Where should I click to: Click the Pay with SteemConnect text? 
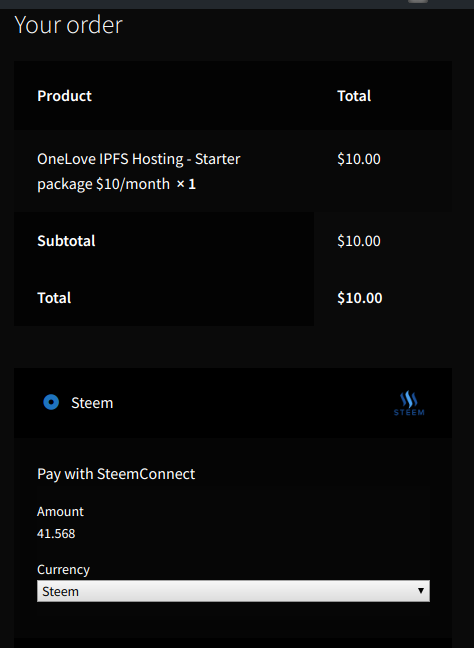[116, 474]
